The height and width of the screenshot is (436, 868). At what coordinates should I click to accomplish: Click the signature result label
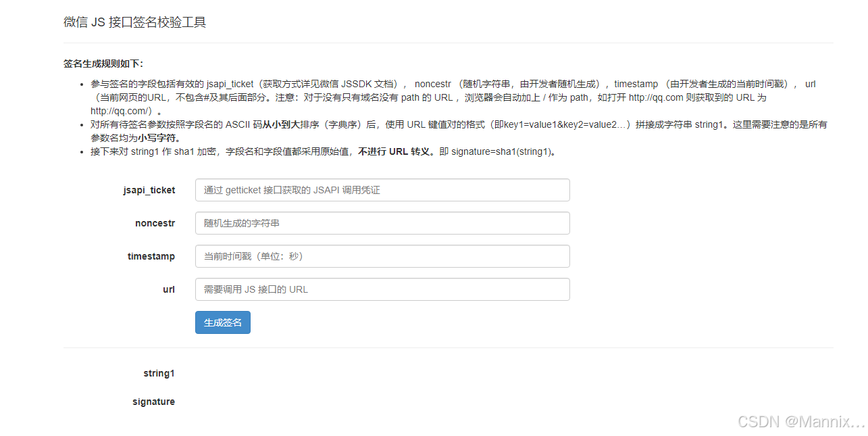[153, 402]
